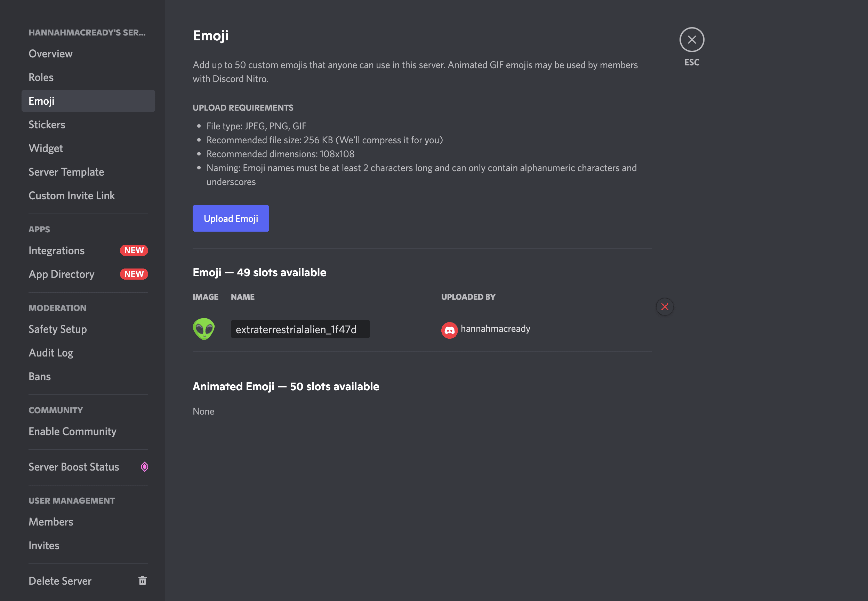The width and height of the screenshot is (868, 601).
Task: Expand the Animated Emoji section
Action: (286, 386)
